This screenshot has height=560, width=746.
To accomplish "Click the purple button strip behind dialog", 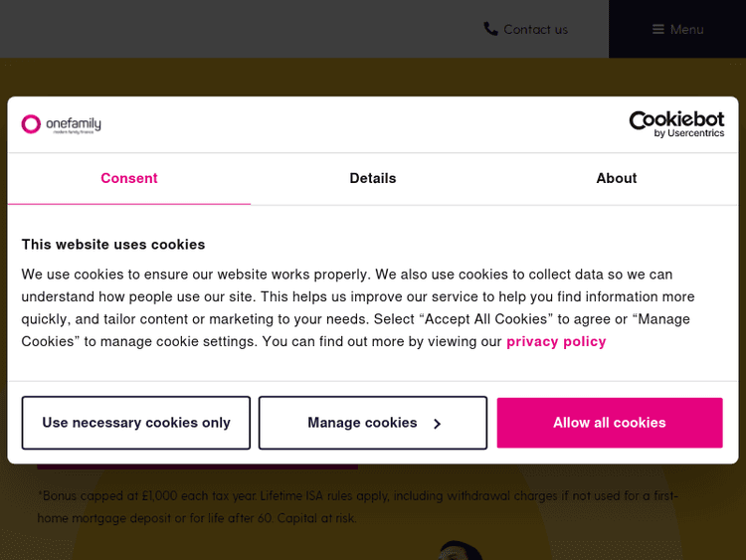I will [x=197, y=466].
